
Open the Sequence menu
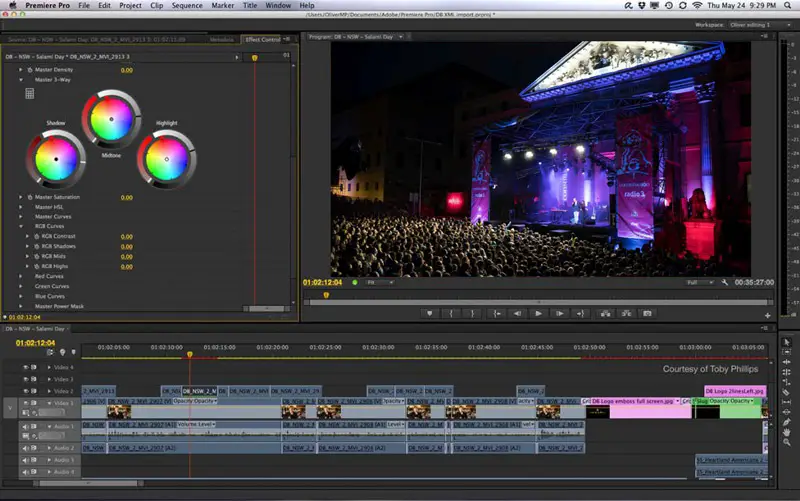pyautogui.click(x=187, y=5)
